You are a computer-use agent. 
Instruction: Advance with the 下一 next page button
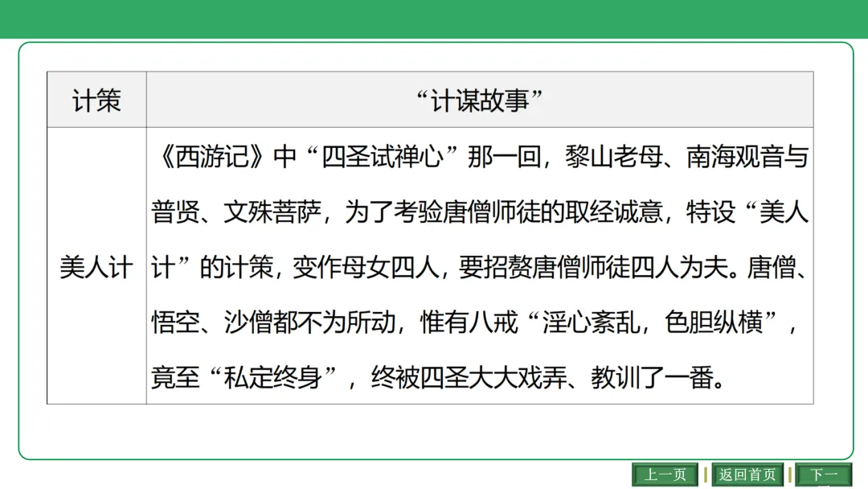[824, 475]
